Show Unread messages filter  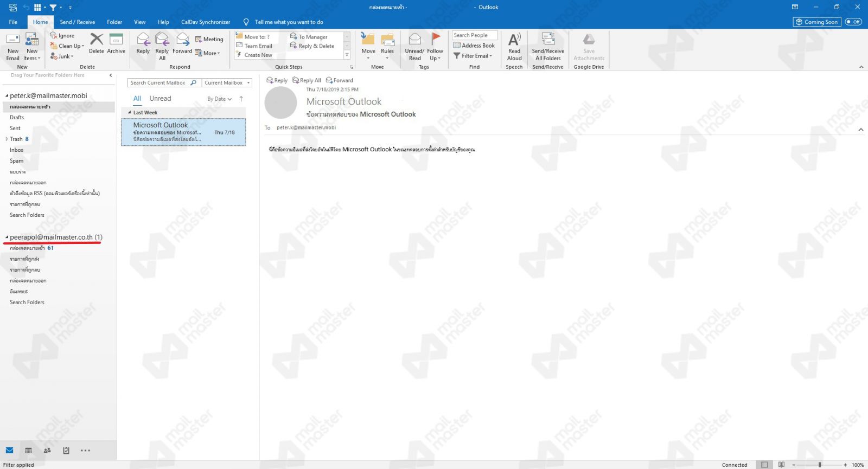[x=160, y=99]
